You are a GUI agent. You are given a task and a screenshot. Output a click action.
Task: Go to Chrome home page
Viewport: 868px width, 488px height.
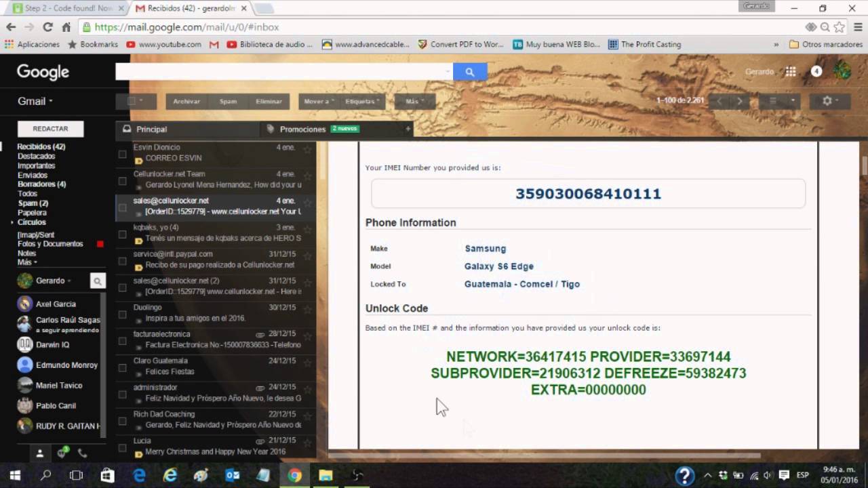click(66, 27)
